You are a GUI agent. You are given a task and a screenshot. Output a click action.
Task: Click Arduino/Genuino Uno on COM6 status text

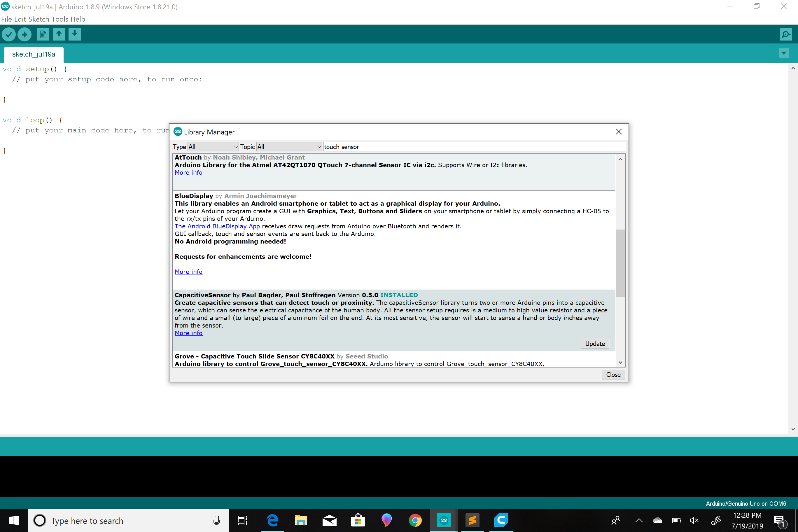tap(746, 503)
